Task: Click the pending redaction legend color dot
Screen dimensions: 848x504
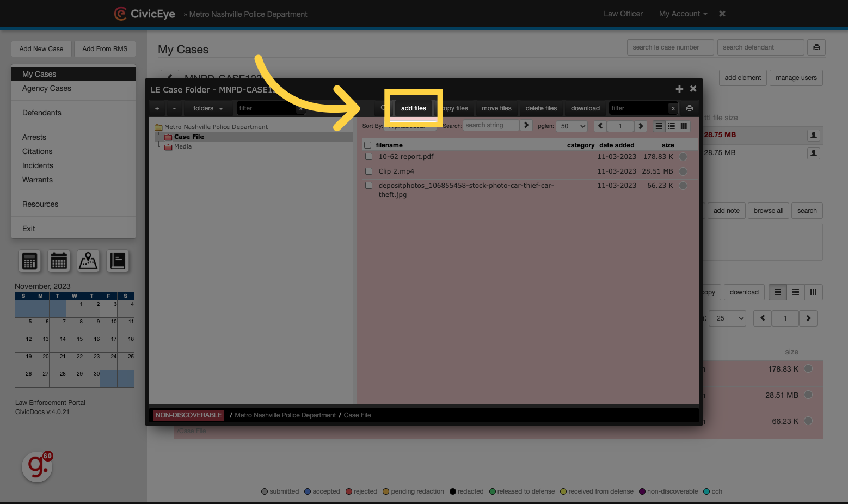Action: tap(386, 491)
